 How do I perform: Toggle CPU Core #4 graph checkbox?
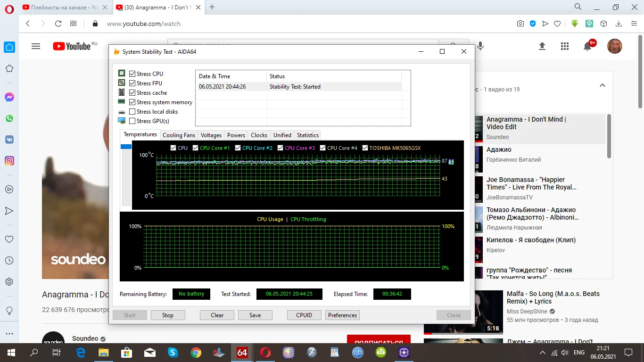coord(322,148)
